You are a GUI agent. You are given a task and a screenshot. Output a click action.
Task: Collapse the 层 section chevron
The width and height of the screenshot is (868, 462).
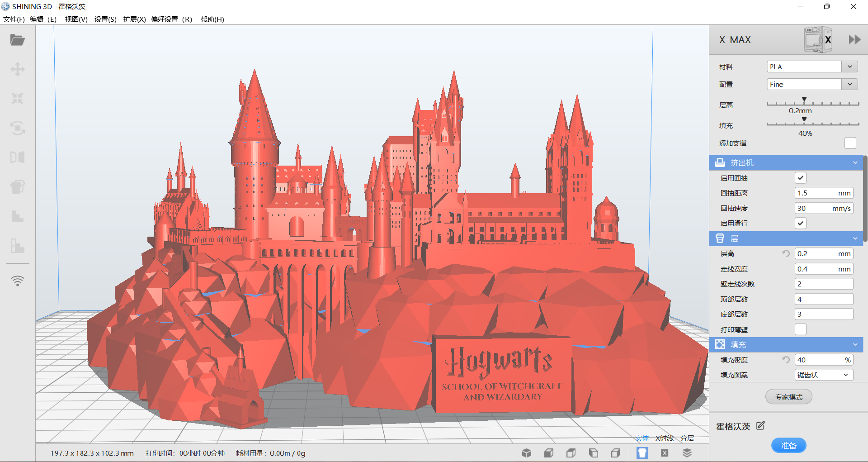(855, 238)
